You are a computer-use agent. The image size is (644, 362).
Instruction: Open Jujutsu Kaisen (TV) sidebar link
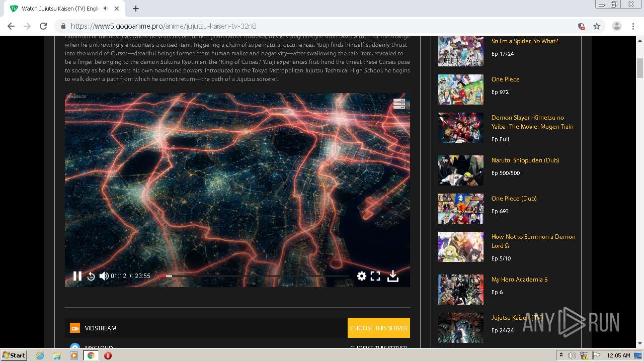(517, 318)
